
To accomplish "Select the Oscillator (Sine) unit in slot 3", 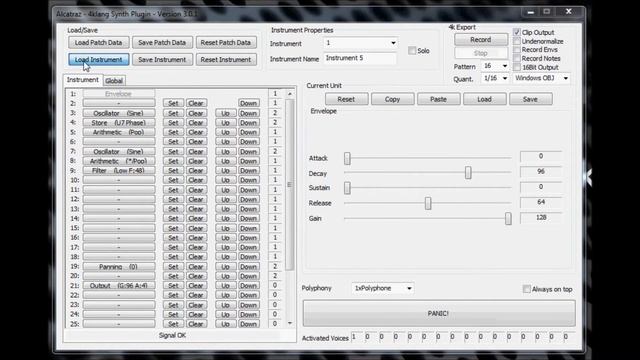I will tap(119, 113).
